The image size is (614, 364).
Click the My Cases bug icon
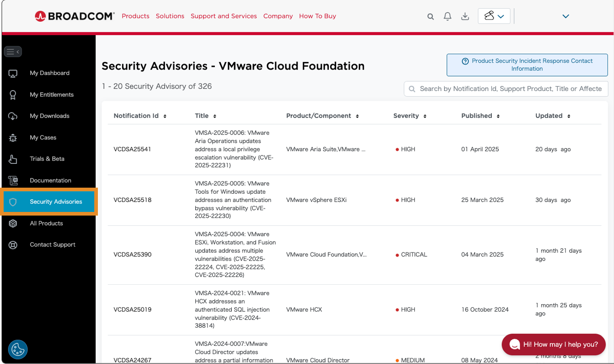(13, 138)
